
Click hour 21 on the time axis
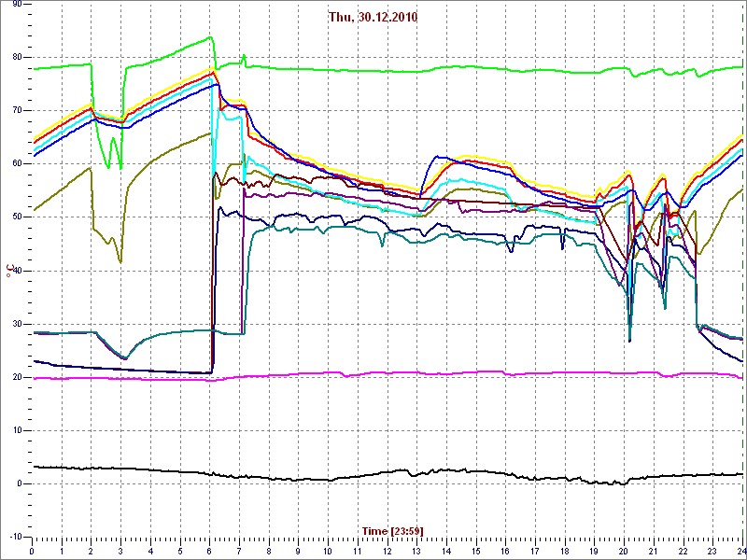[x=655, y=552]
